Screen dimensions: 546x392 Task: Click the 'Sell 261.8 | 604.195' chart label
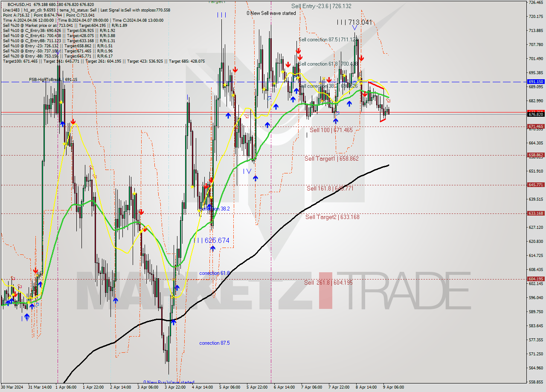click(328, 282)
